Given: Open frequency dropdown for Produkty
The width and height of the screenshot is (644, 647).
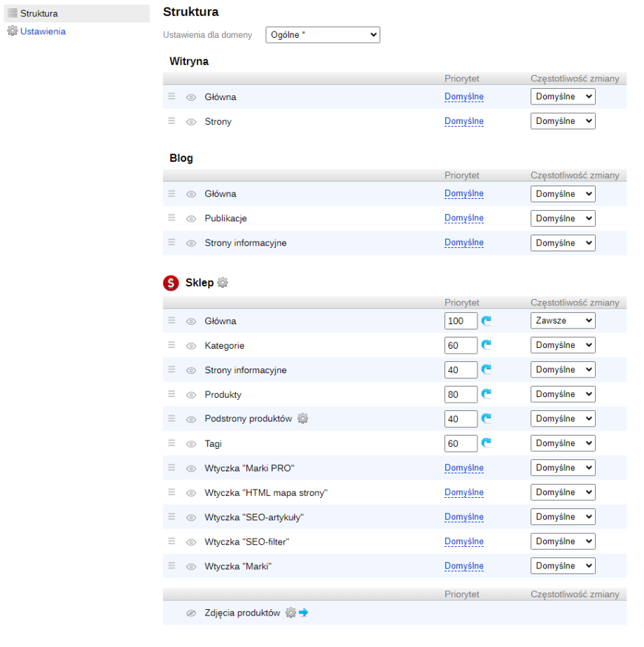Looking at the screenshot, I should (563, 394).
